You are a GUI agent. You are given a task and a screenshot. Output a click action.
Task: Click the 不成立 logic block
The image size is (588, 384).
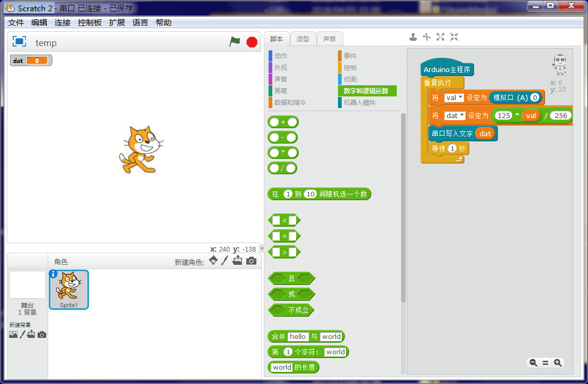coord(291,310)
